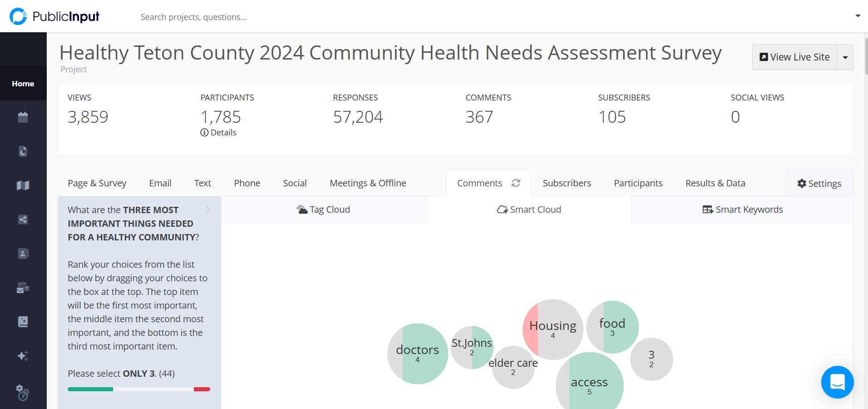Click the View Live Site button

794,57
